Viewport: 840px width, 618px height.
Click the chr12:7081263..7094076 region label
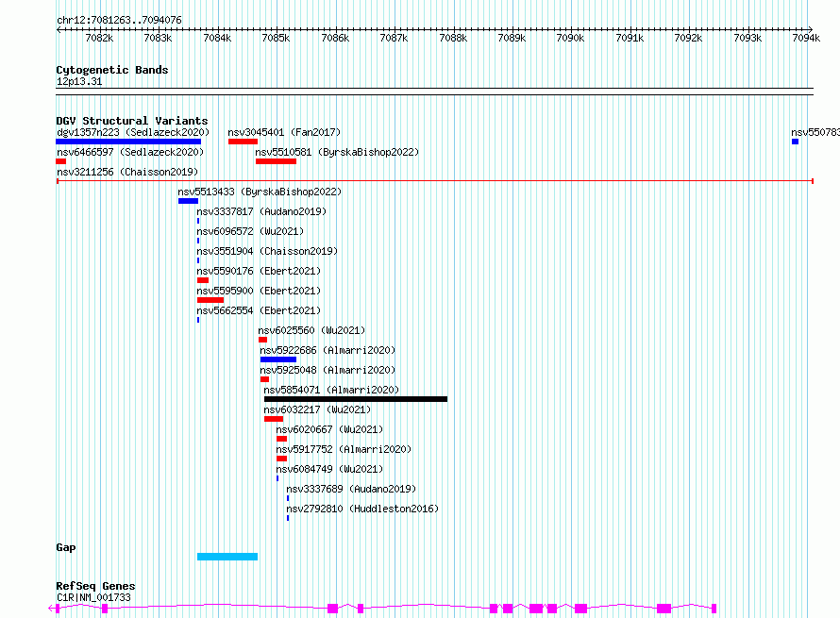(x=119, y=21)
